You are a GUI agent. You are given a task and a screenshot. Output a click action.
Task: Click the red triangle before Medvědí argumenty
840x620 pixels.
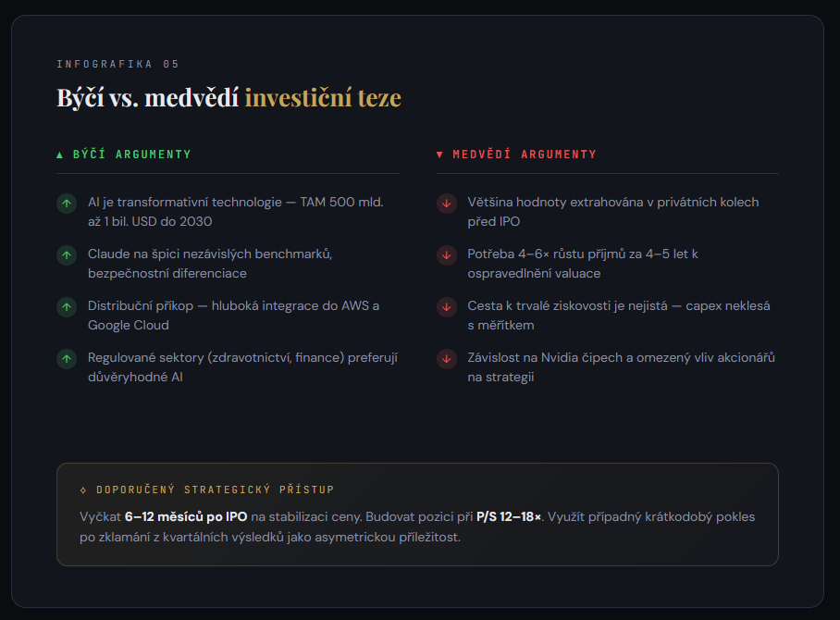click(439, 155)
